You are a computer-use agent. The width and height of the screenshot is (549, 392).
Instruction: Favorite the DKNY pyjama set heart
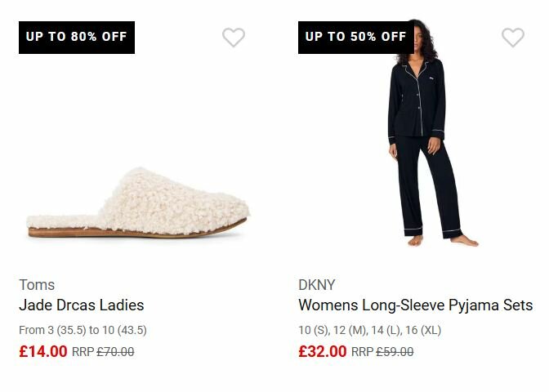pos(512,38)
